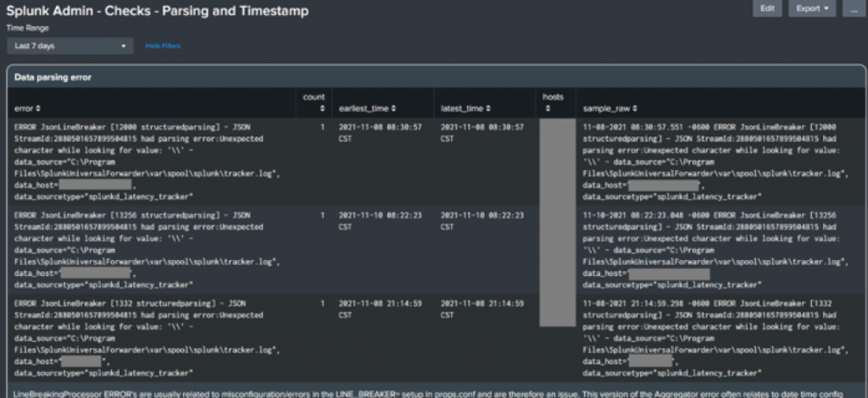Click the Edit dashboard button

[767, 8]
